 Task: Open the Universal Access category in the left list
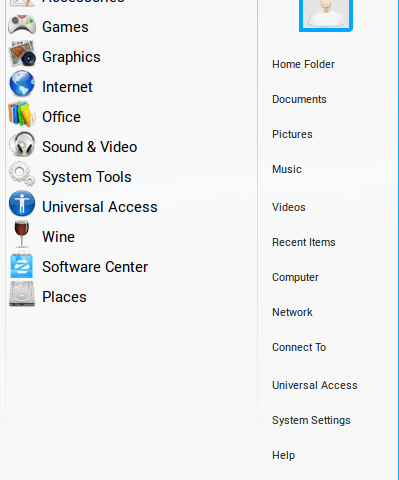100,207
